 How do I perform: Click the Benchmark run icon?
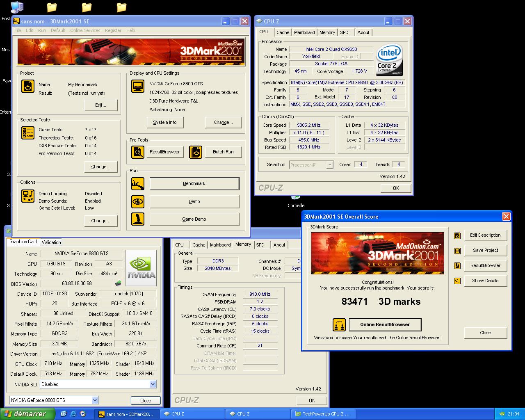pos(138,184)
